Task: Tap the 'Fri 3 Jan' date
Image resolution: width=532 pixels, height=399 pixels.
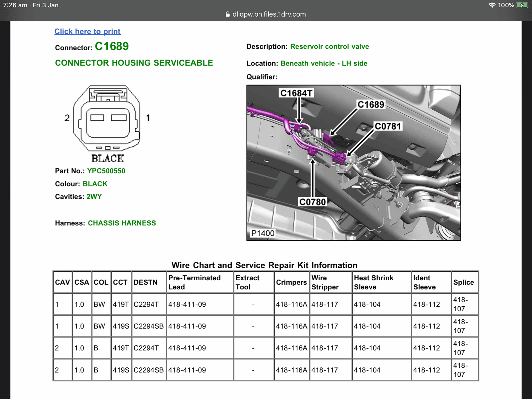Action: click(46, 5)
